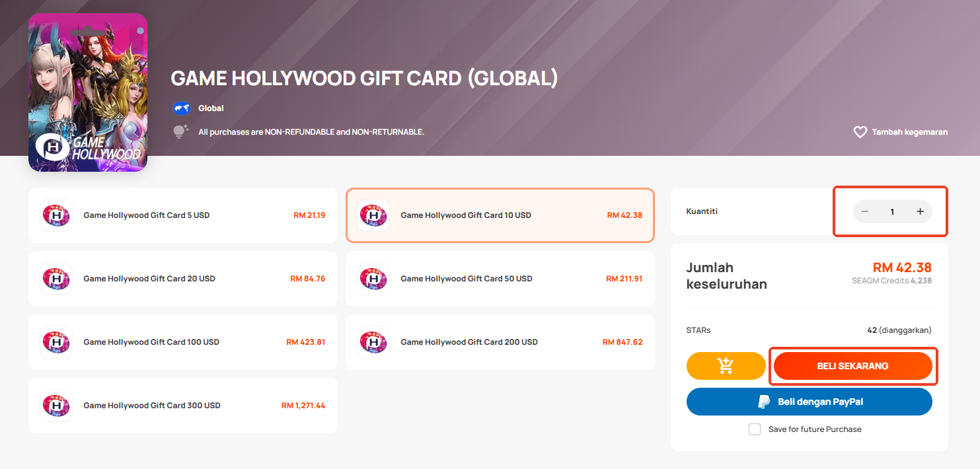Click the logo icon on 100 USD card
980x469 pixels.
tap(56, 342)
